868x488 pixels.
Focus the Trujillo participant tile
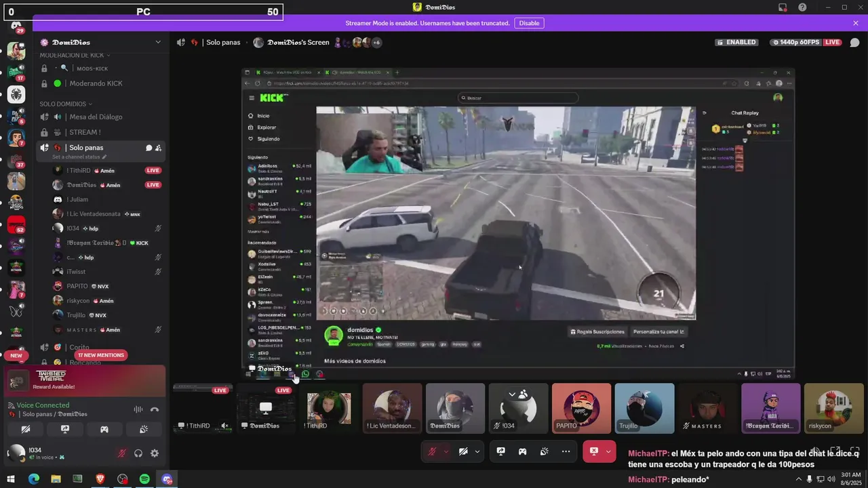click(x=644, y=409)
